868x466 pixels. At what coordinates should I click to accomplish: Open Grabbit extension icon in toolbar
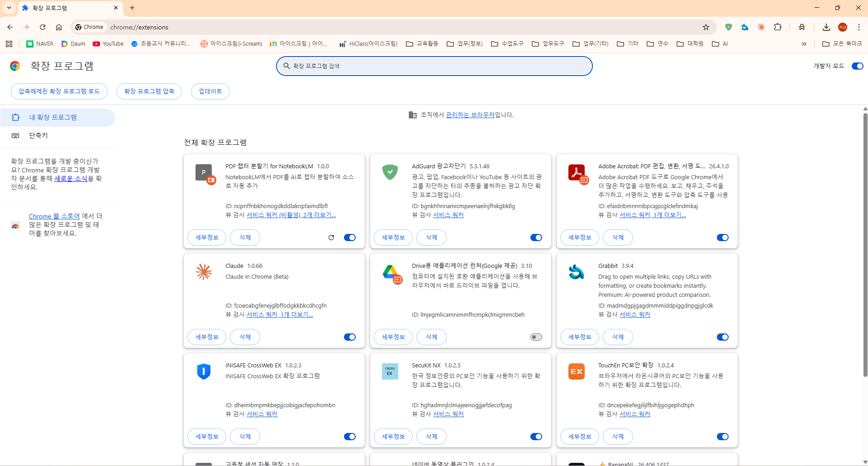point(745,27)
